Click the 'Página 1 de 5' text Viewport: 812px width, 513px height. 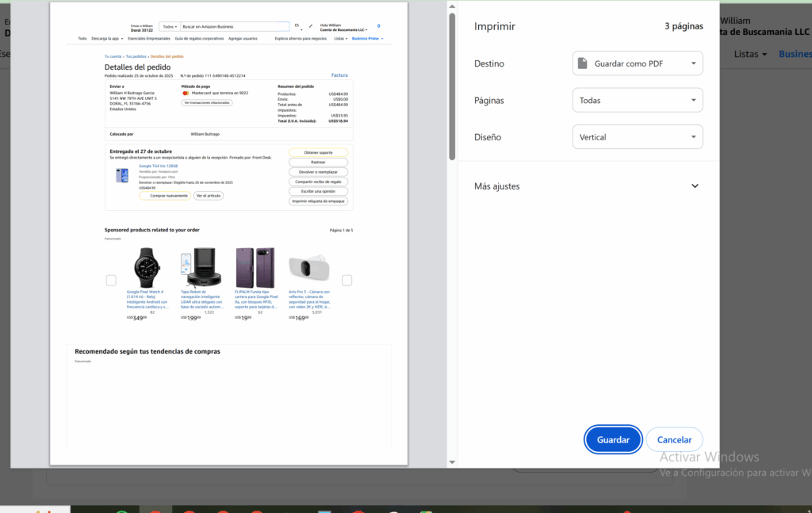click(x=341, y=230)
